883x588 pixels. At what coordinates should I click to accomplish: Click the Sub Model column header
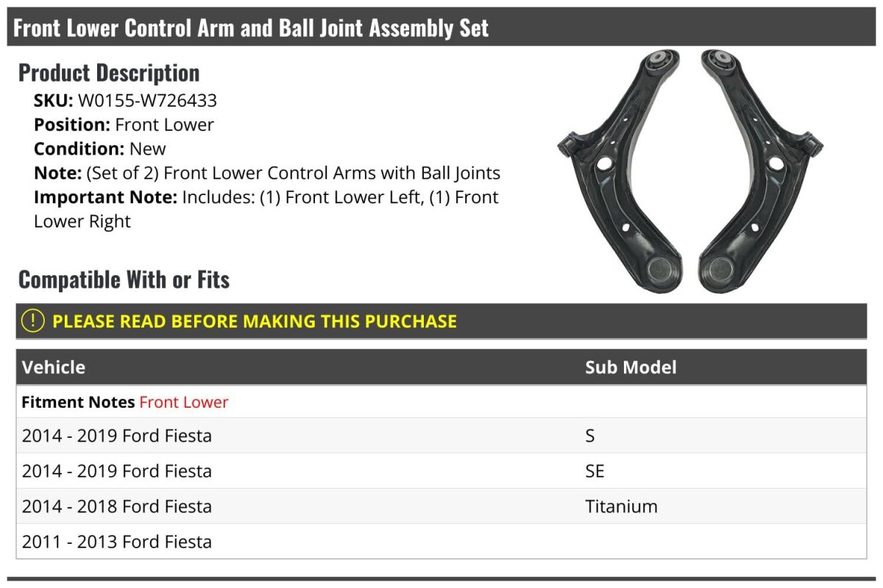[x=630, y=367]
